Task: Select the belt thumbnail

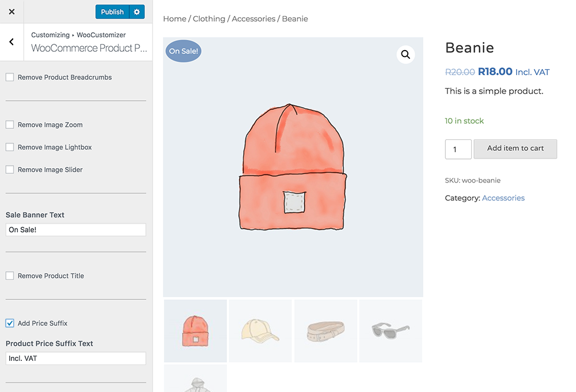Action: (x=325, y=331)
